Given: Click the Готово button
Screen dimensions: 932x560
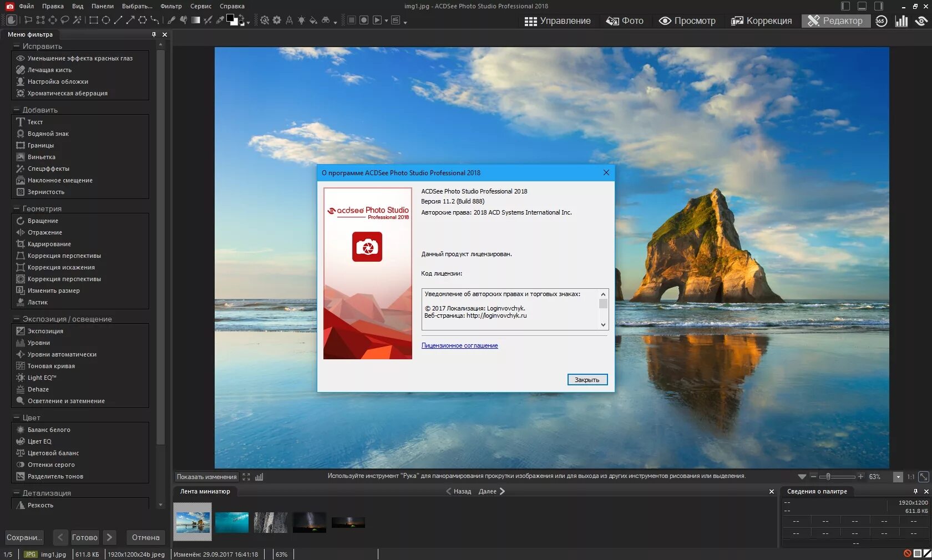Looking at the screenshot, I should pos(85,537).
